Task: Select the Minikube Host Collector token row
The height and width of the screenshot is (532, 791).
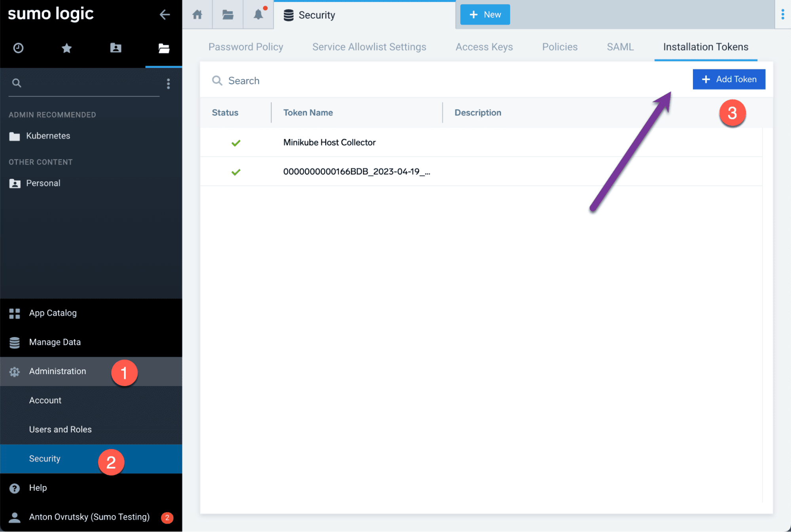Action: pos(329,142)
